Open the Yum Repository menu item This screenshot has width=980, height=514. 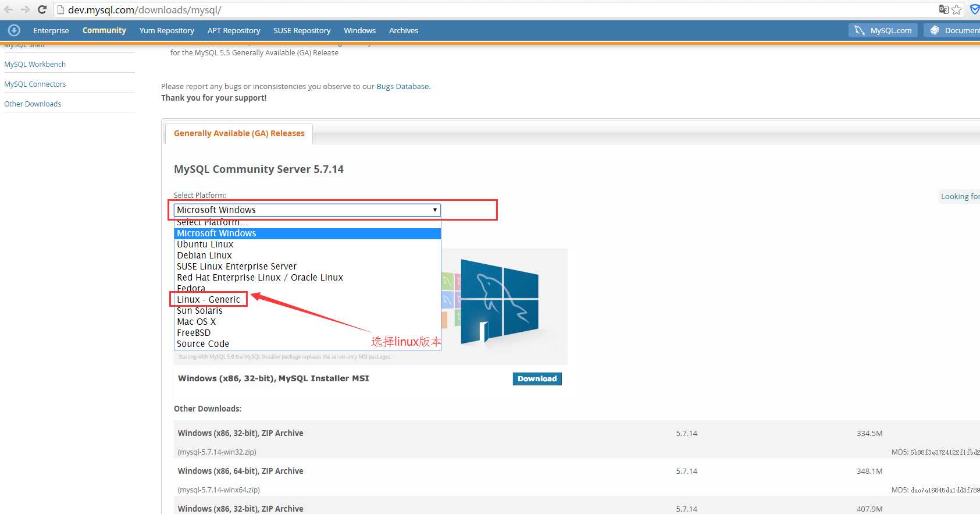tap(167, 30)
